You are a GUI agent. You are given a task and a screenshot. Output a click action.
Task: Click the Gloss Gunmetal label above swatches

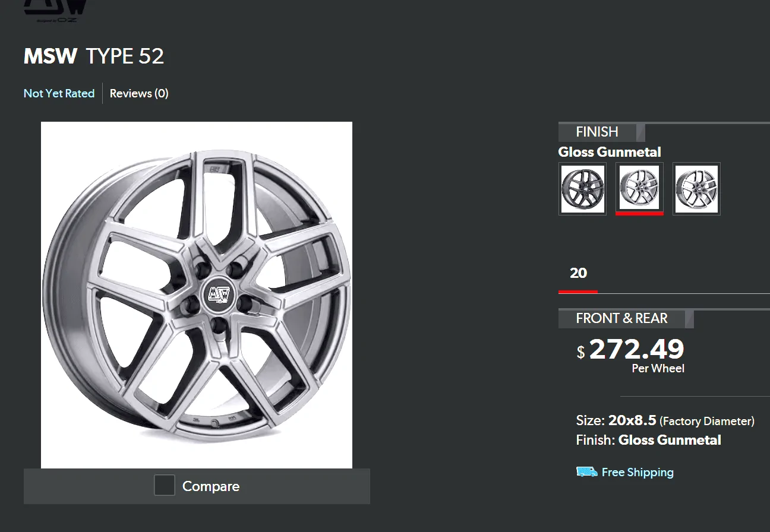click(x=610, y=152)
